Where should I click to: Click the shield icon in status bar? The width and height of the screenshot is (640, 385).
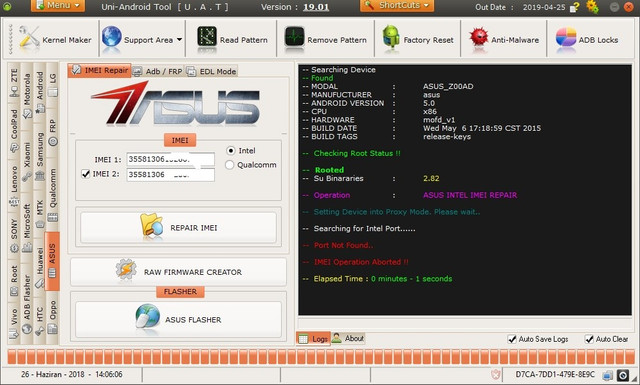(495, 374)
